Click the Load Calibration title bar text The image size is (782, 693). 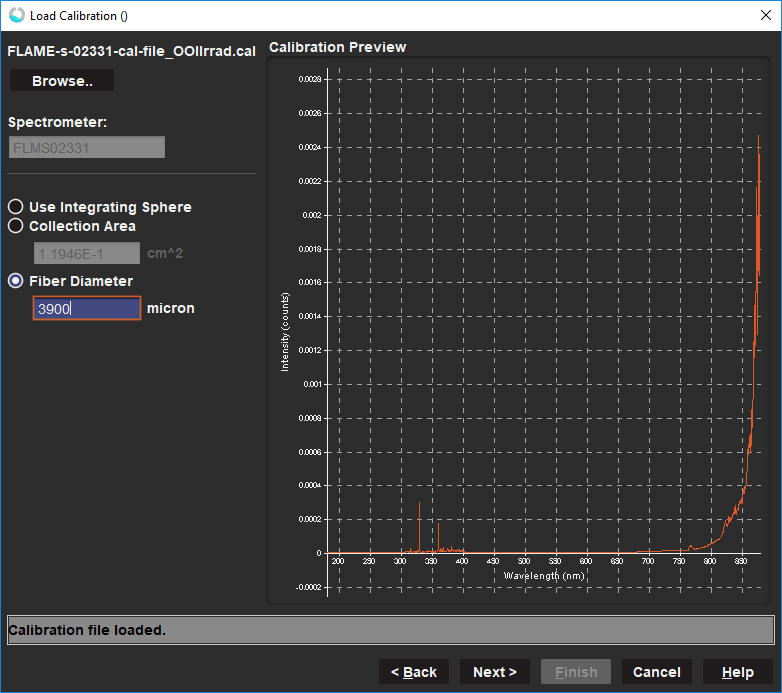click(79, 16)
